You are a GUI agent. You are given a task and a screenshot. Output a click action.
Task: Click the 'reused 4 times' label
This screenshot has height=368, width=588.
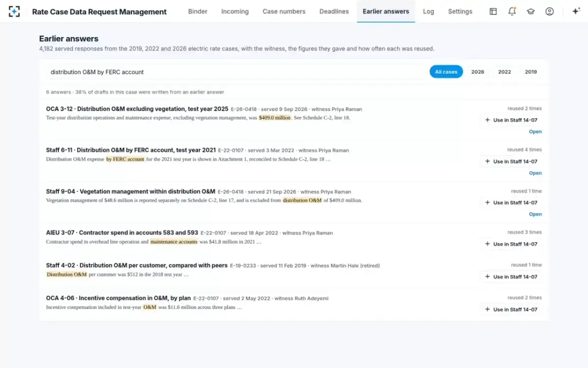[x=524, y=150]
